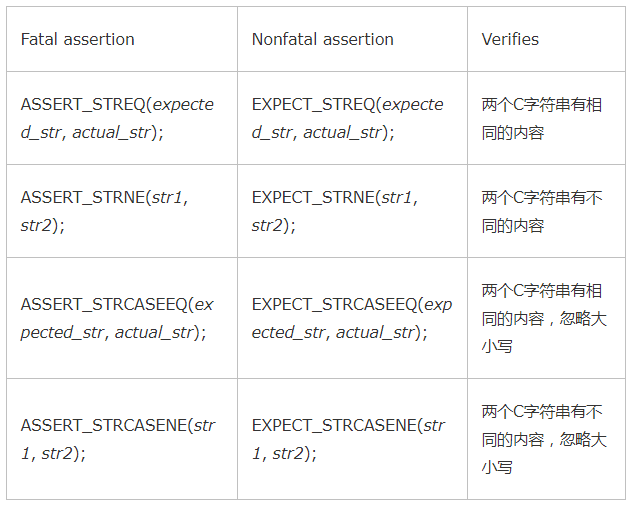Click the ASSERT_STRCASENE cell text

pos(118,439)
